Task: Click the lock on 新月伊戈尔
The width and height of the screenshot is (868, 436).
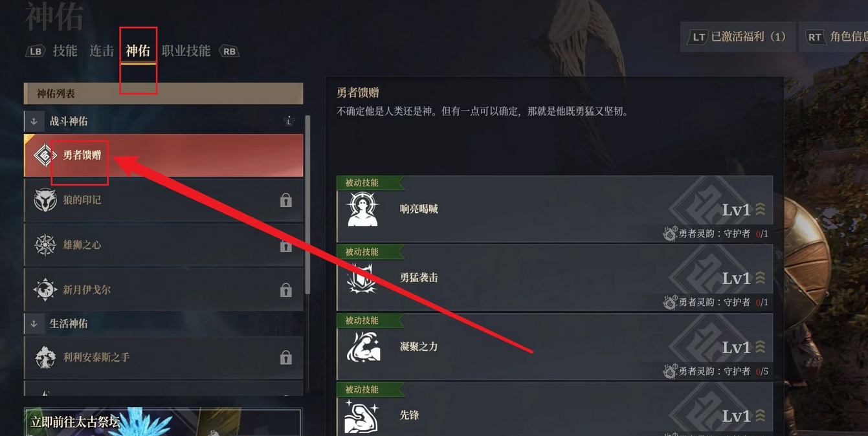Action: click(285, 290)
